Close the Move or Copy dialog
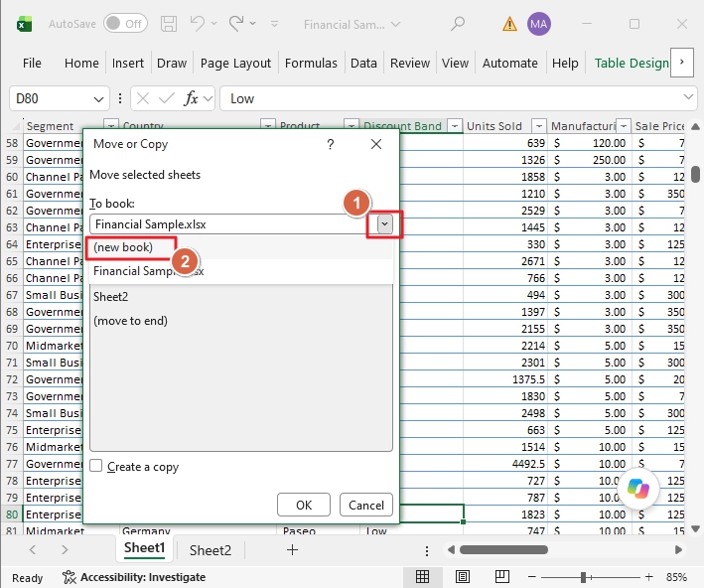Viewport: 704px width, 588px height. pyautogui.click(x=376, y=144)
